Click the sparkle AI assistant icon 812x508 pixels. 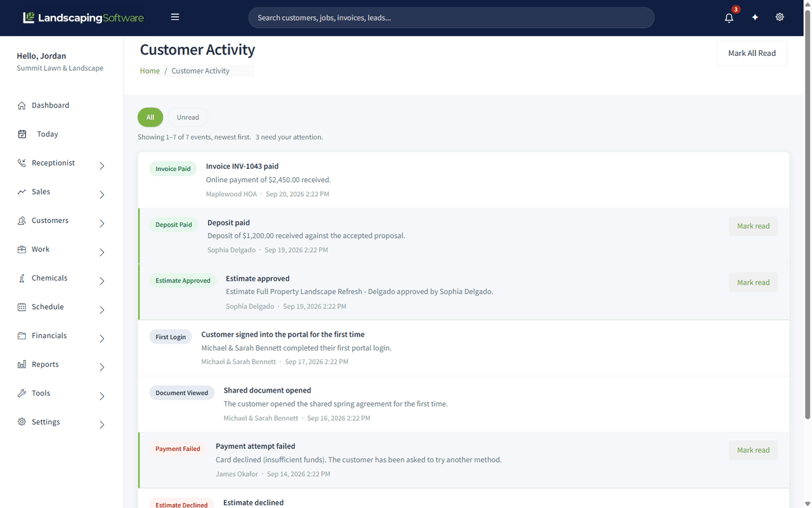click(x=755, y=18)
